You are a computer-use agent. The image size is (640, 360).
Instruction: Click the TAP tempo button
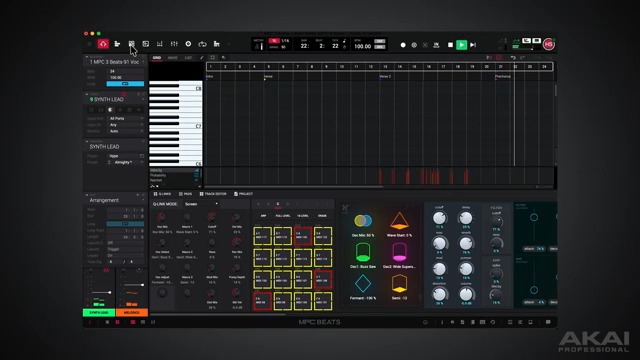pyautogui.click(x=380, y=41)
